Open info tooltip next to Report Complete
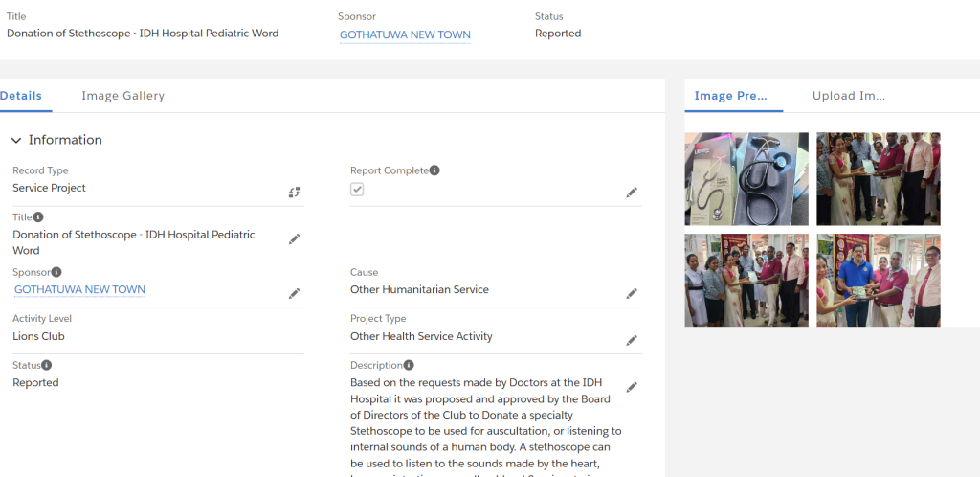Image resolution: width=980 pixels, height=477 pixels. (434, 170)
